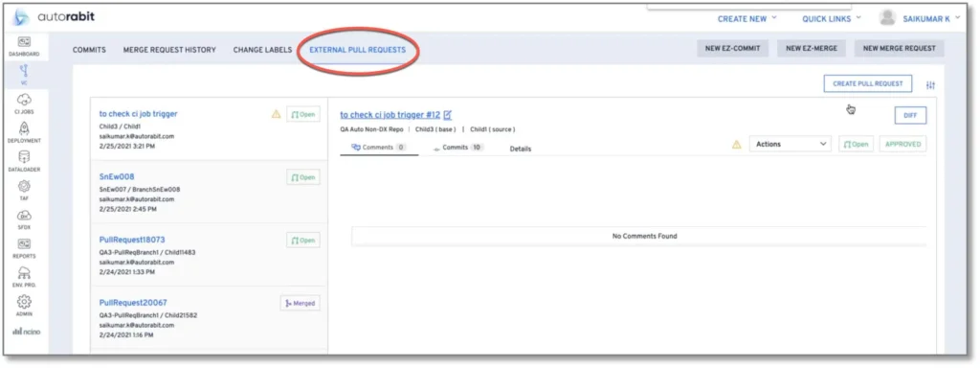Click the Create Pull Request button
The height and width of the screenshot is (368, 980).
point(867,84)
